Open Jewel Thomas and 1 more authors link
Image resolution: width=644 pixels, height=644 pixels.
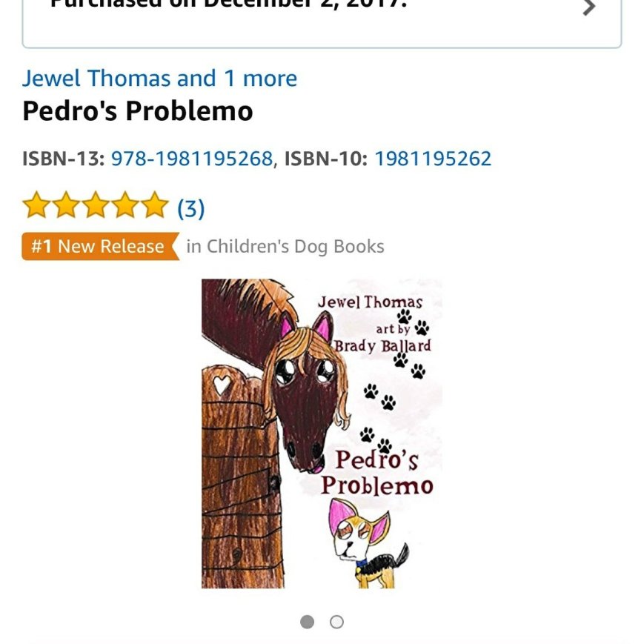(159, 78)
